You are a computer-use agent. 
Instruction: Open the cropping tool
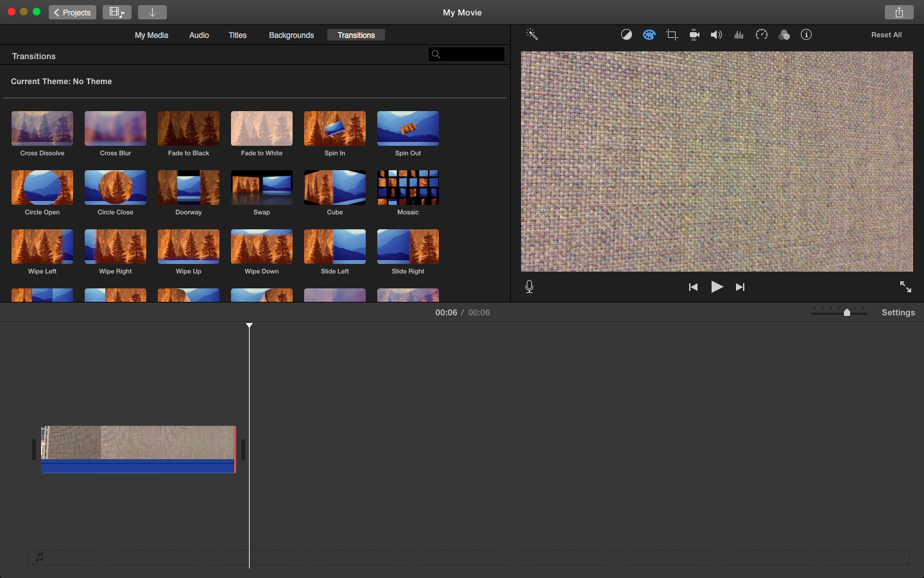(x=672, y=35)
